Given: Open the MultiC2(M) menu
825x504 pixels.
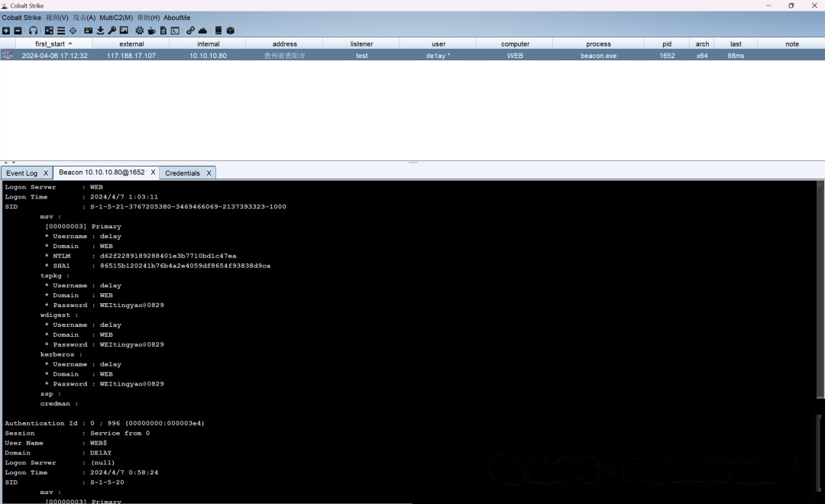Looking at the screenshot, I should click(116, 18).
